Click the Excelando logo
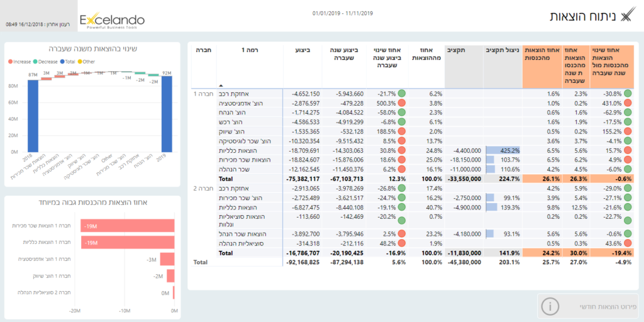 (x=112, y=21)
